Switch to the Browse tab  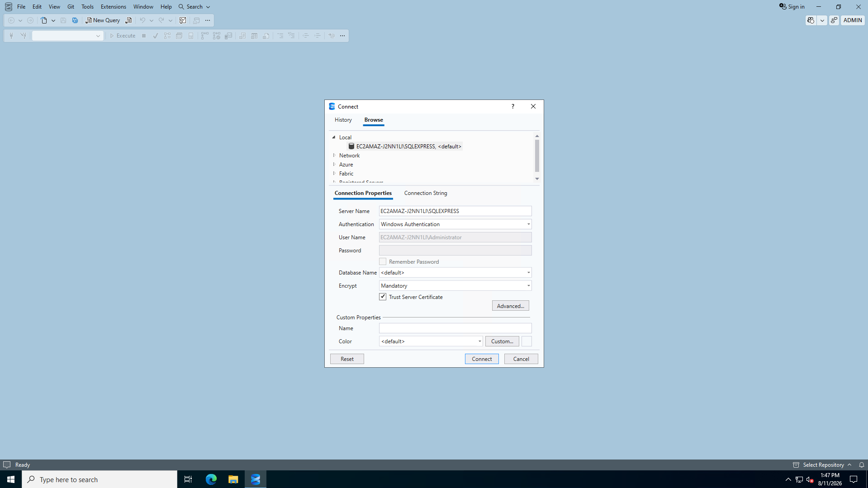tap(374, 120)
